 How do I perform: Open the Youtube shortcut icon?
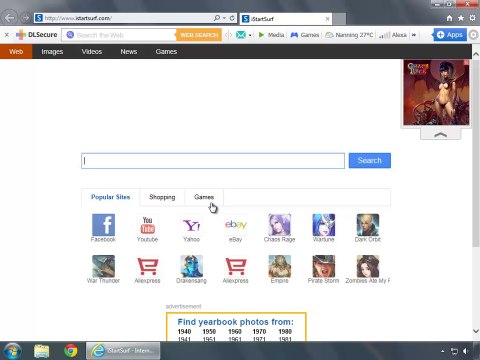tap(147, 225)
